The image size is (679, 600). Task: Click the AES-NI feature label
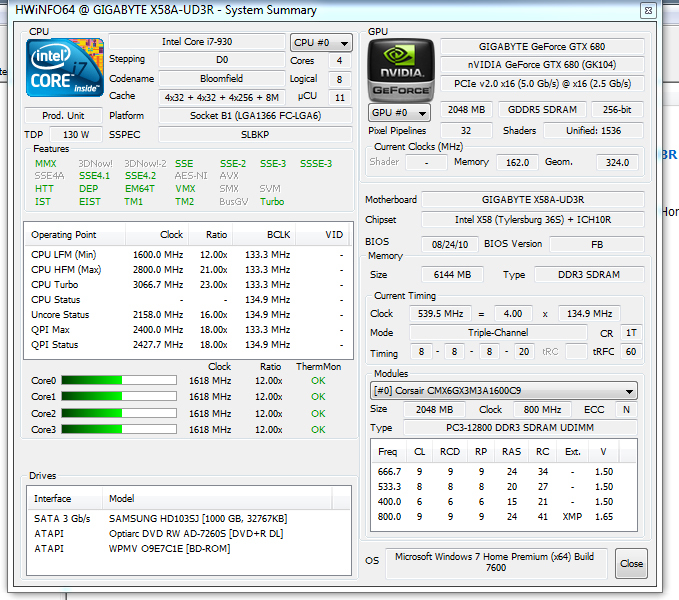point(191,176)
